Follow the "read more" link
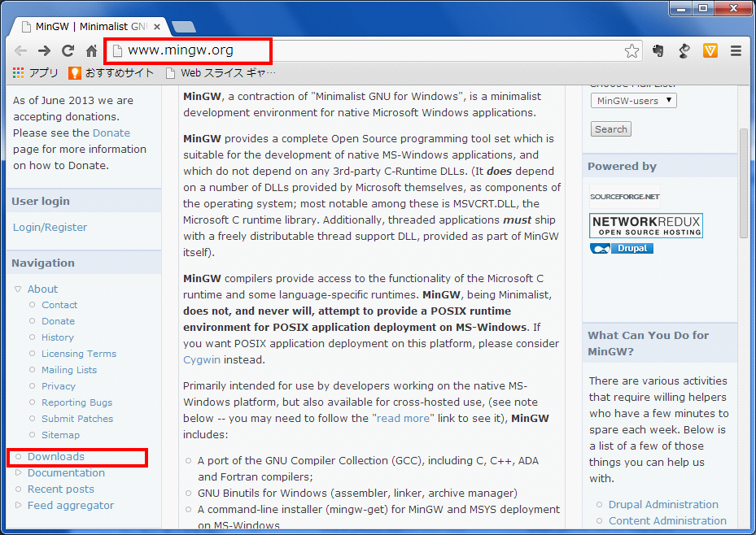Viewport: 756px width, 535px height. (403, 419)
